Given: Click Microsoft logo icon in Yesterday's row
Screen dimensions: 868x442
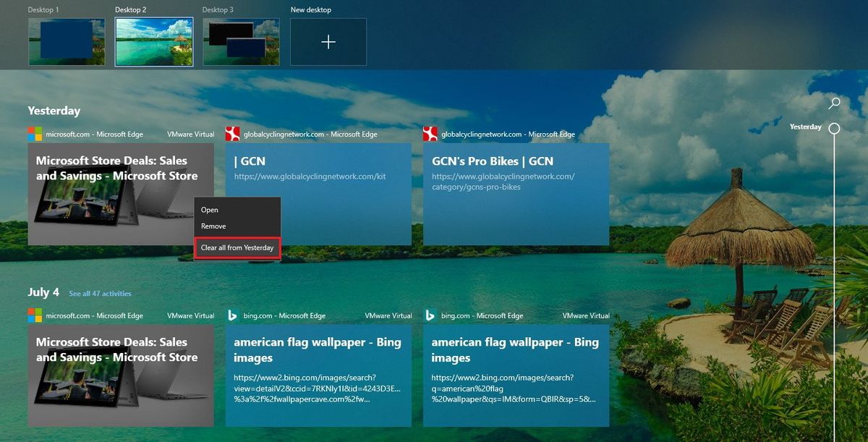Looking at the screenshot, I should [x=35, y=134].
